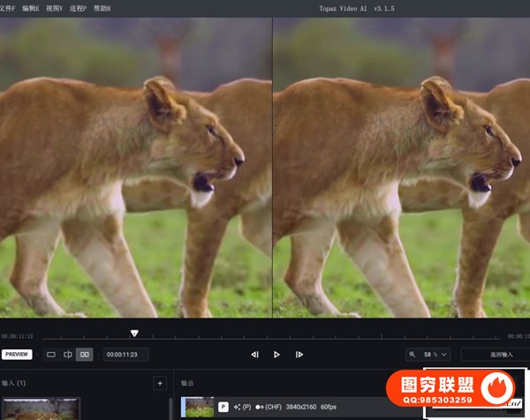Step back one frame
The height and width of the screenshot is (420, 530).
254,355
